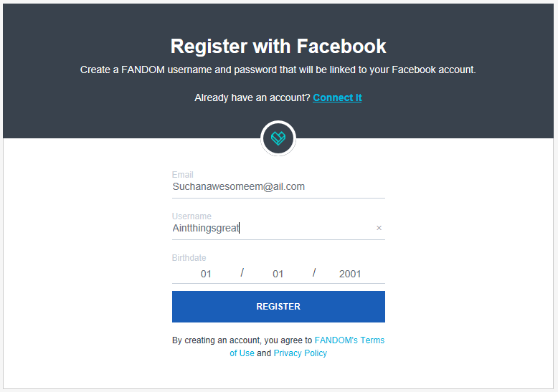Click the FANDOM heart logo icon
This screenshot has width=558, height=392.
[x=278, y=138]
